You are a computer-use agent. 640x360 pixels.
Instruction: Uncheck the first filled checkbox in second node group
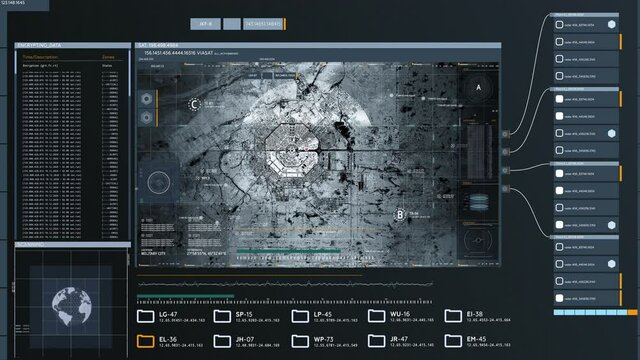tap(560, 99)
